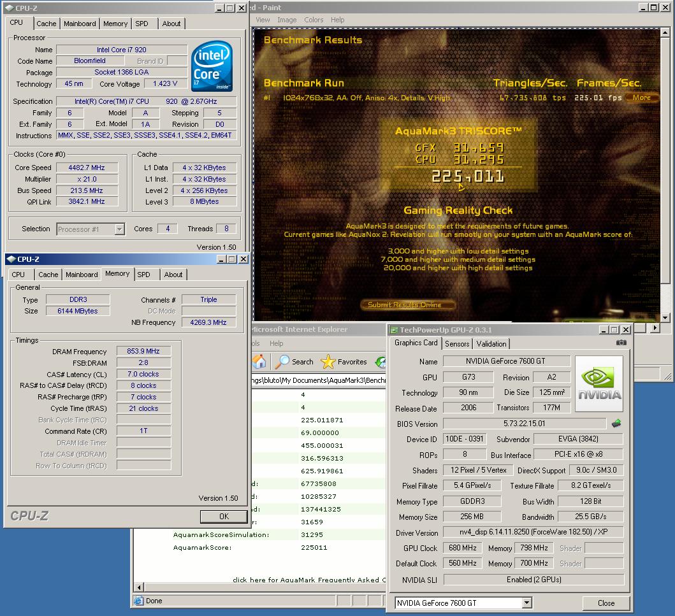Screen dimensions: 675x616
Task: Open the Mainboard tab in top CPU-Z
Action: (80, 24)
